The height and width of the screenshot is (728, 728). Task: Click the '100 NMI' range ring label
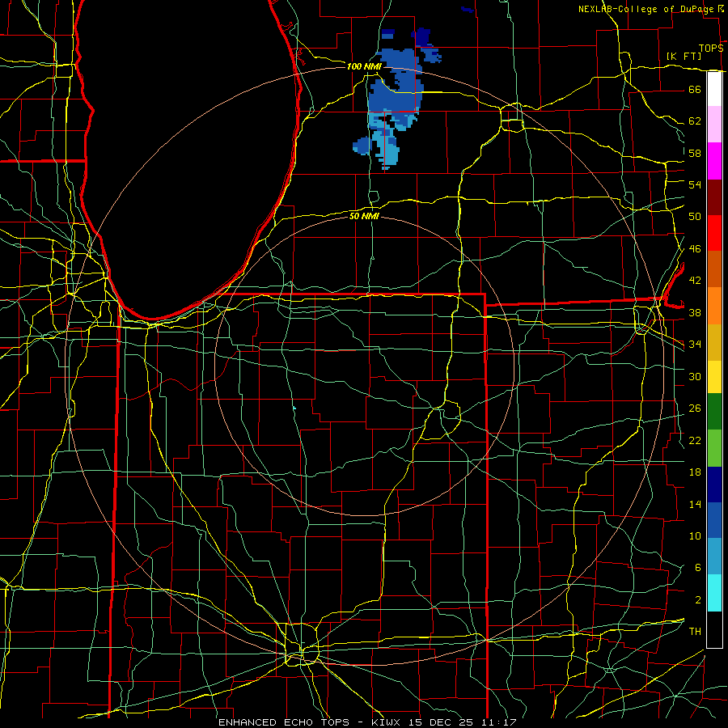pyautogui.click(x=364, y=66)
